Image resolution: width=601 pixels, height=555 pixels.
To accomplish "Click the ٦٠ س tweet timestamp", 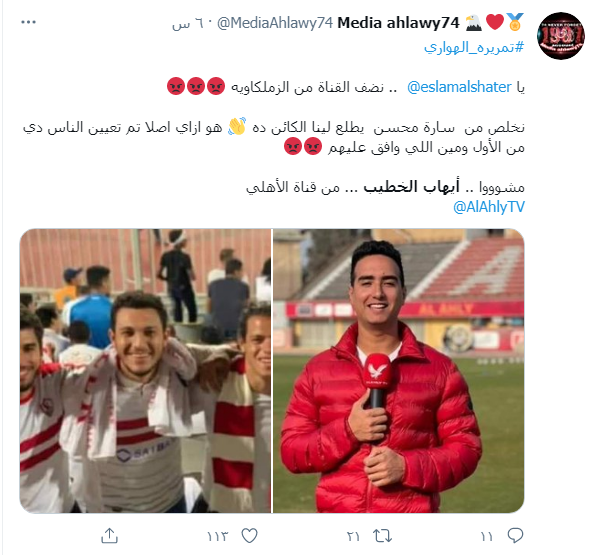I will click(188, 23).
